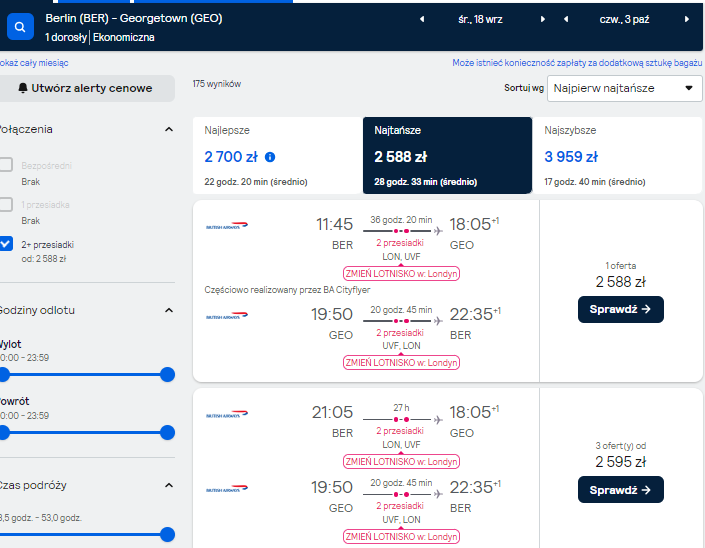Toggle the 1 przesiadka checkbox
The image size is (705, 548).
(x=6, y=204)
